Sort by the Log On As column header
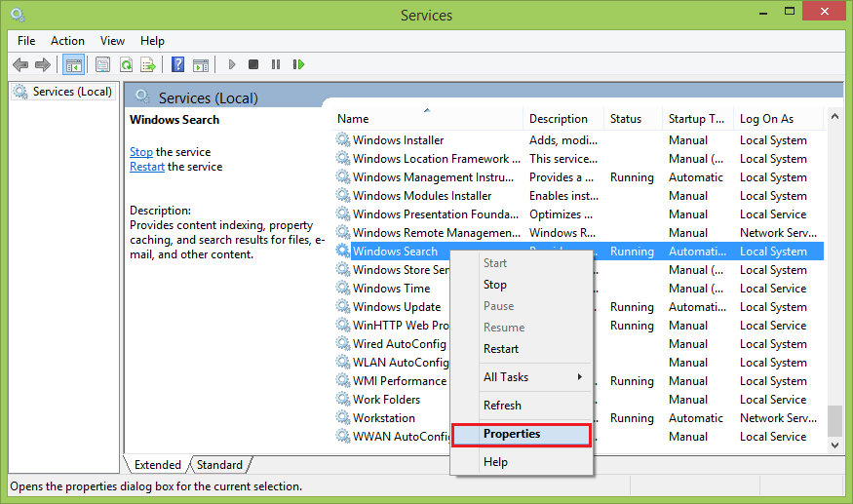Viewport: 853px width, 504px height. tap(779, 119)
